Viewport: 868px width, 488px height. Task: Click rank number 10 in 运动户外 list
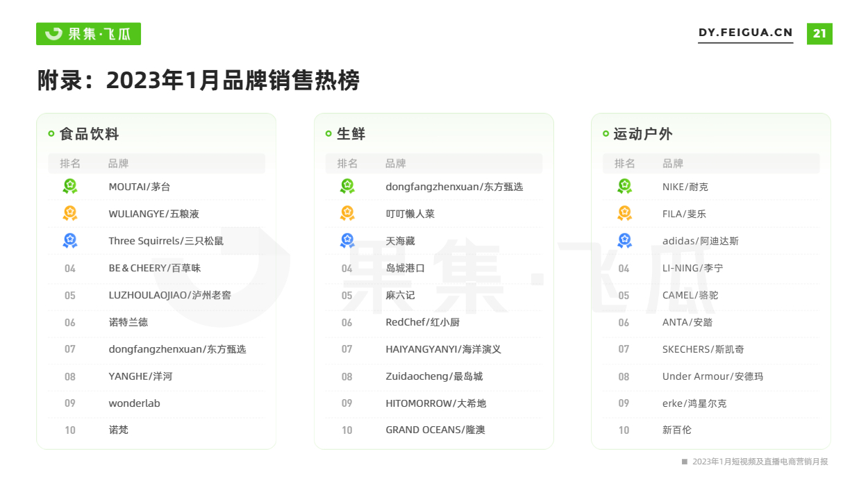(624, 430)
